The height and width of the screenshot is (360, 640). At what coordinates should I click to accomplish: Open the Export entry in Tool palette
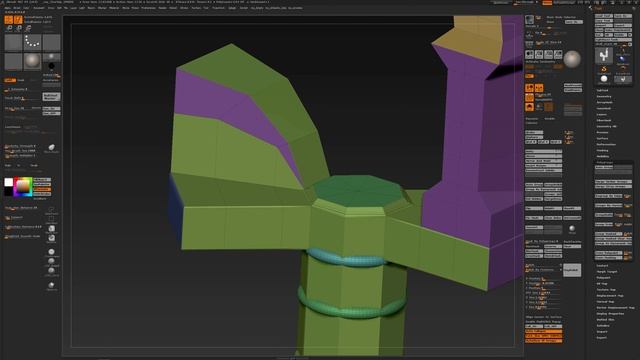602,338
